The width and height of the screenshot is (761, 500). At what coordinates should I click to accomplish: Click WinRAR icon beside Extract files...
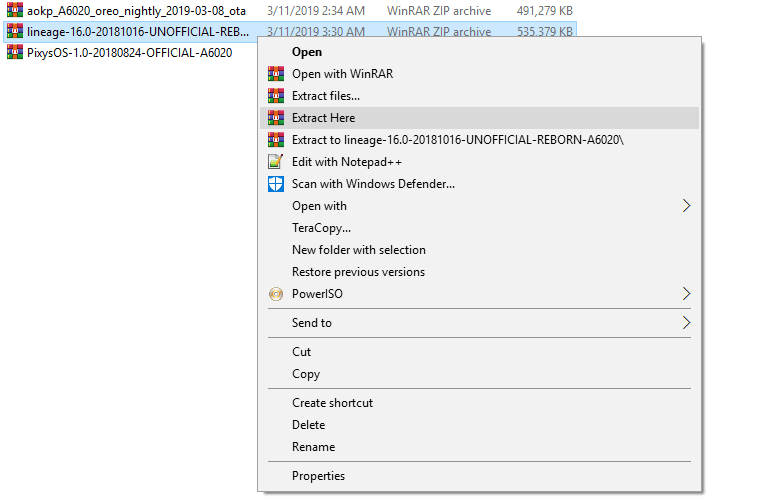pyautogui.click(x=276, y=96)
